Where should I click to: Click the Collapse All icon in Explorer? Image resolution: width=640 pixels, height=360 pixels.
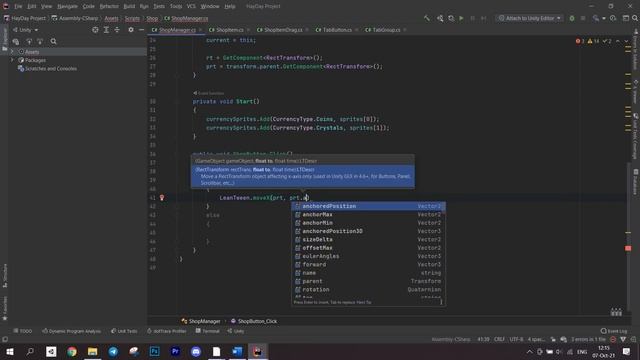click(x=117, y=30)
